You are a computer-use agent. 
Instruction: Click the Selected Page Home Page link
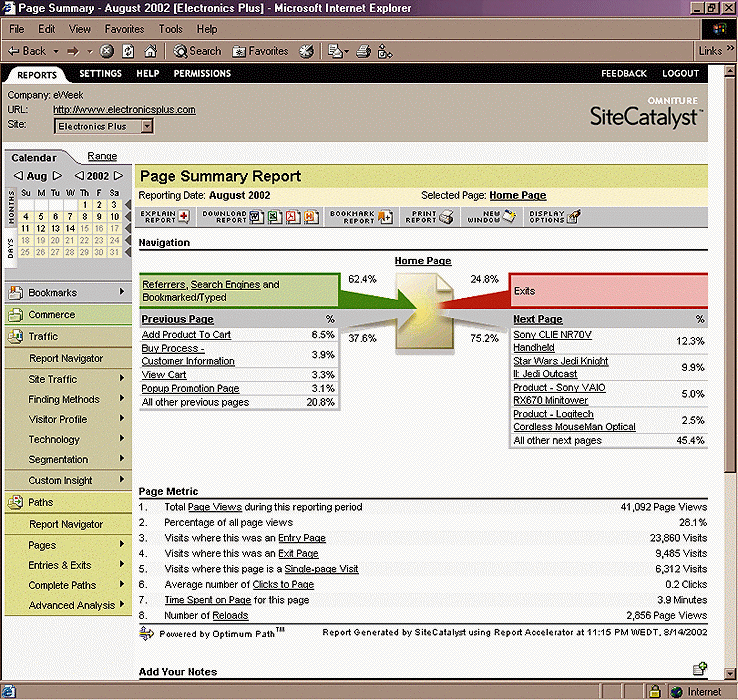tap(518, 195)
